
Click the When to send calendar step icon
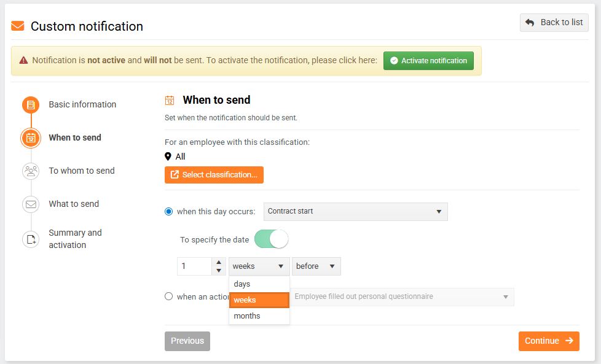tap(31, 138)
